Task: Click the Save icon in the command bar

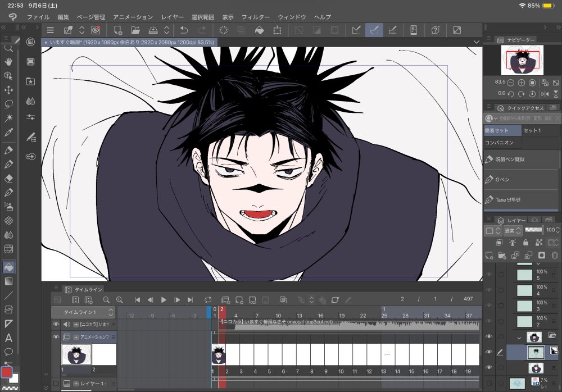Action: (x=152, y=30)
